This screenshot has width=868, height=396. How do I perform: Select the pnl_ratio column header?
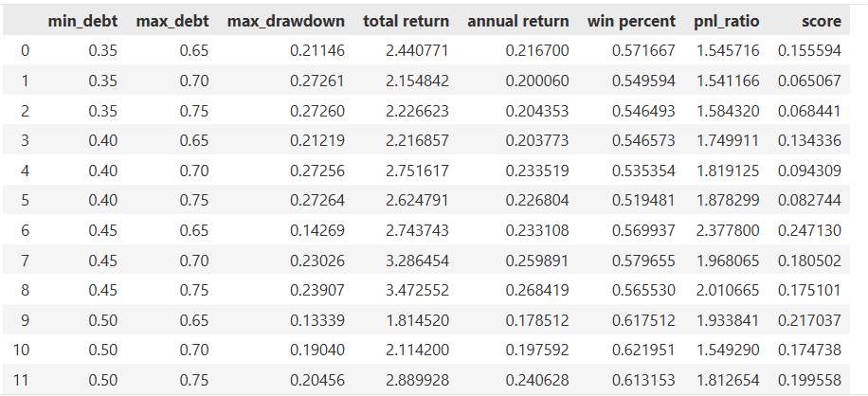click(x=727, y=20)
